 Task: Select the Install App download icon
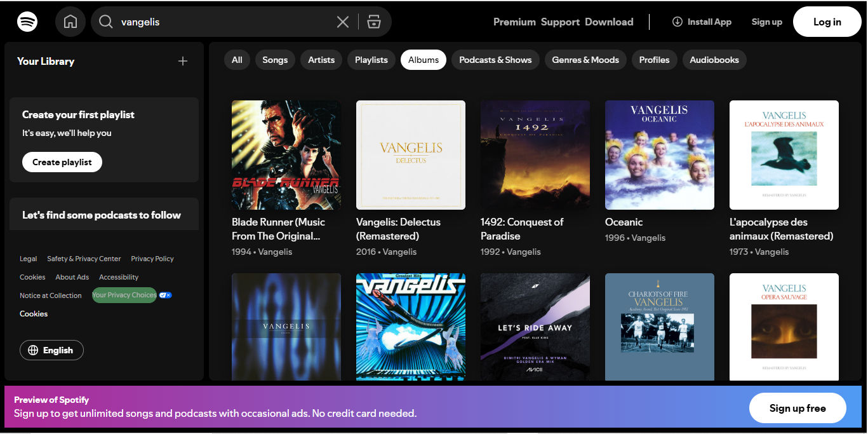[x=678, y=22]
